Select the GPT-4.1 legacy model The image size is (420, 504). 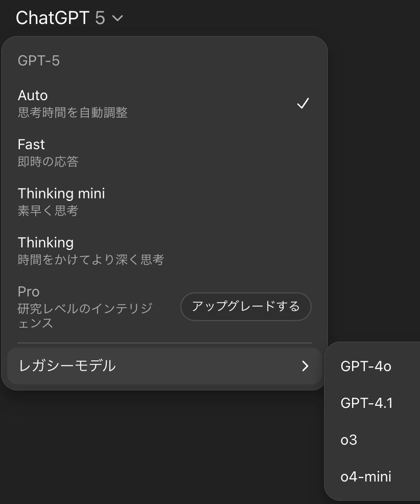(366, 403)
